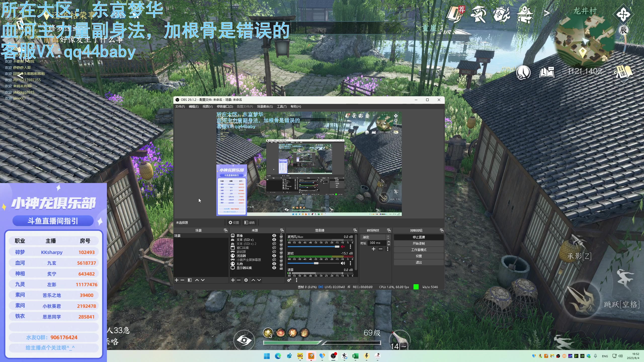Open source properties gear icon in Sources panel
Image resolution: width=644 pixels, height=362 pixels.
[246, 280]
